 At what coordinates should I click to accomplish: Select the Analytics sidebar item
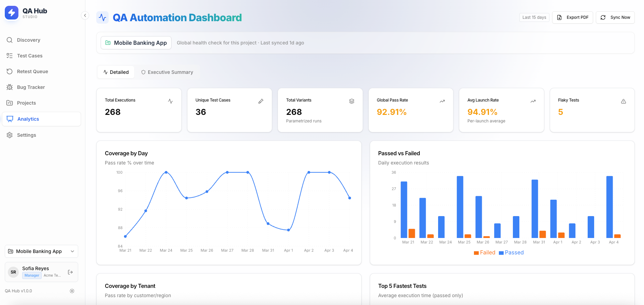point(41,119)
